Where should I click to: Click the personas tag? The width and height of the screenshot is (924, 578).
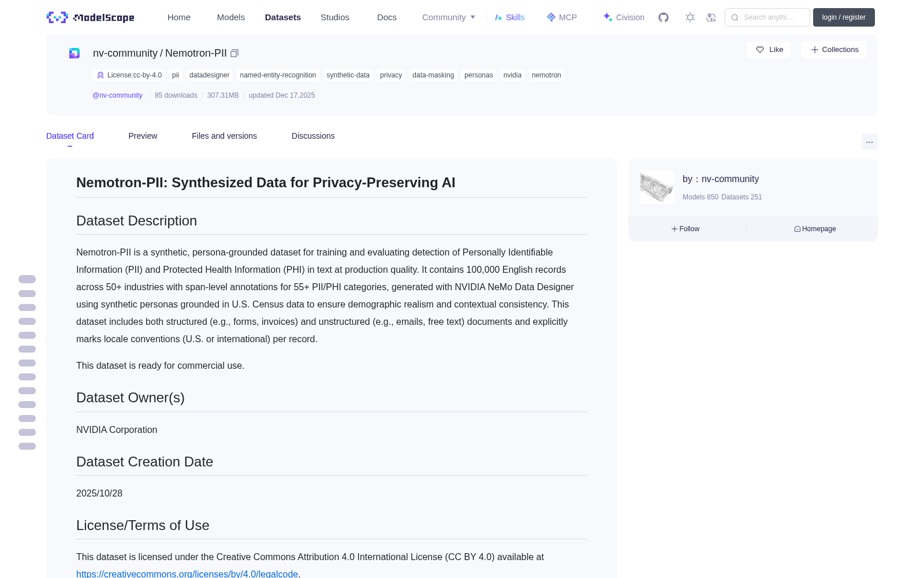pos(479,75)
